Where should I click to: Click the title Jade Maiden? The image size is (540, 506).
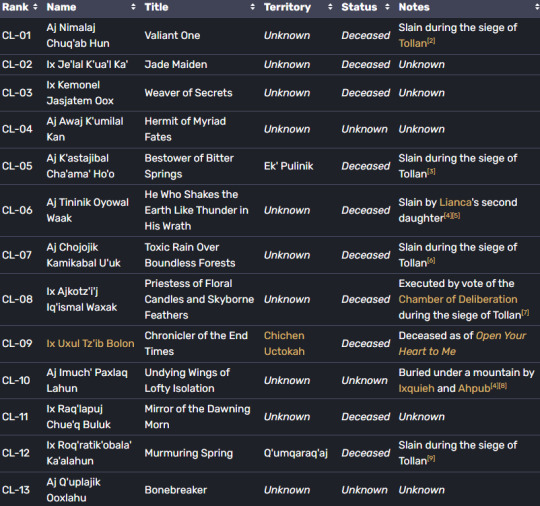[x=176, y=64]
